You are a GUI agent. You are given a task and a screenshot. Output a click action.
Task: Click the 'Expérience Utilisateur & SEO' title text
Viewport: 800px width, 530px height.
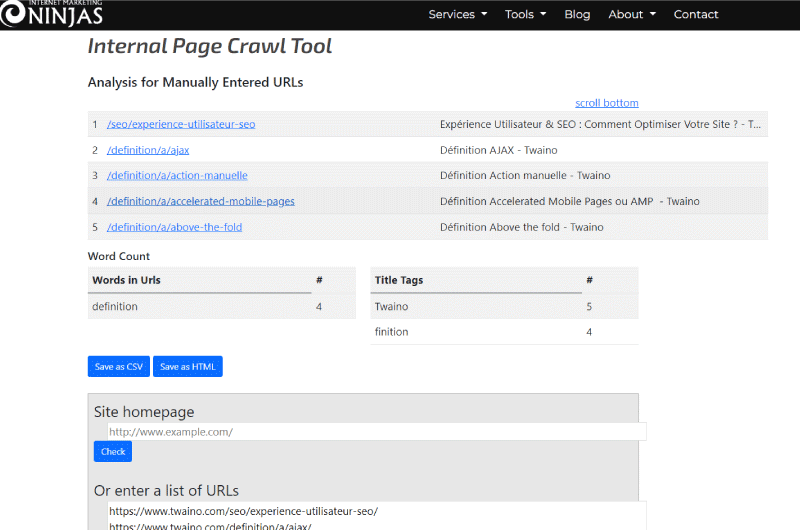coord(600,124)
